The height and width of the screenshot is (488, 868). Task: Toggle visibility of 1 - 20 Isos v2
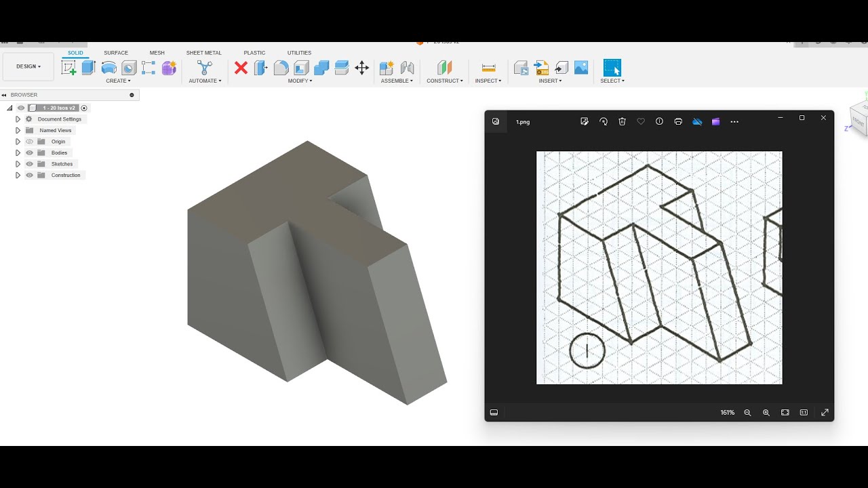tap(21, 108)
